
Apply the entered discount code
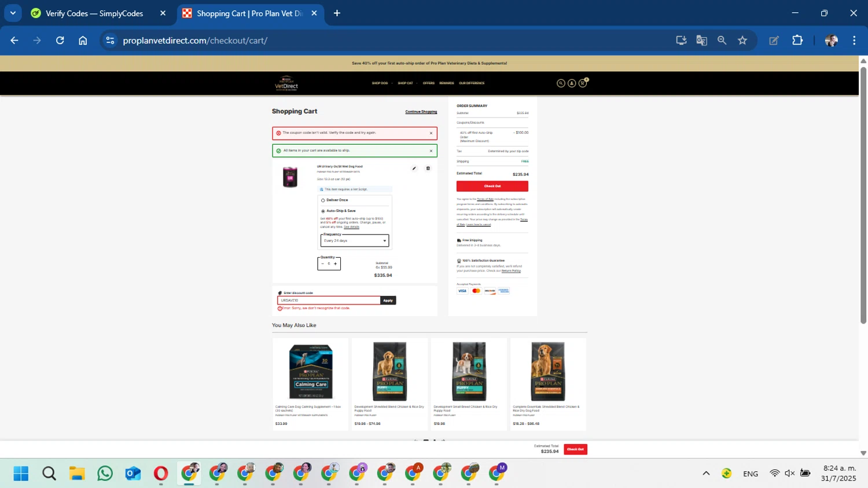[x=388, y=300]
